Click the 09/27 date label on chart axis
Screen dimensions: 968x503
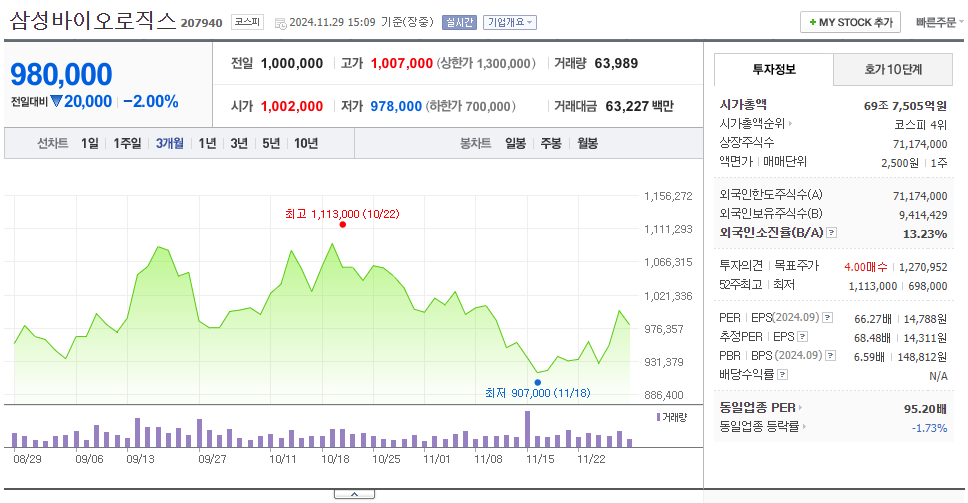[x=212, y=459]
